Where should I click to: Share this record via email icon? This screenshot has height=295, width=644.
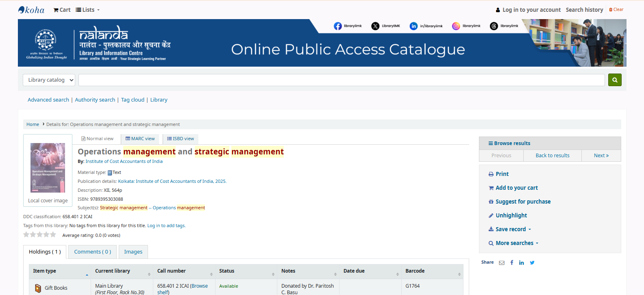coord(502,263)
